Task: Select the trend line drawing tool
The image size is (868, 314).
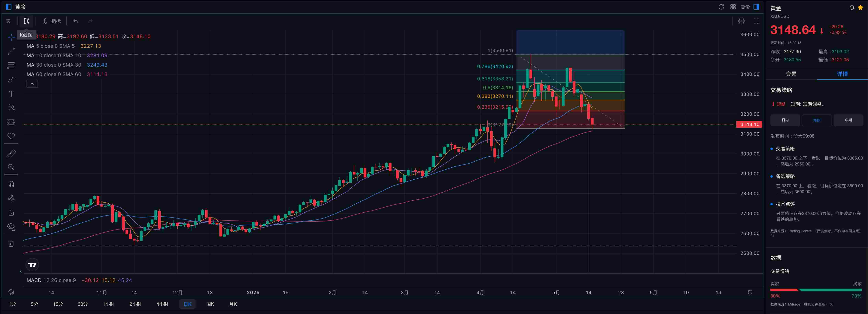Action: click(x=11, y=51)
